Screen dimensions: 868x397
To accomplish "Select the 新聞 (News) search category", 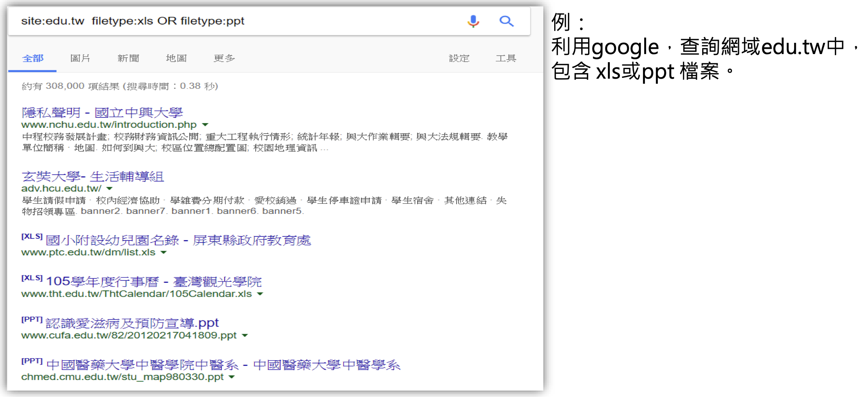I will click(x=128, y=58).
